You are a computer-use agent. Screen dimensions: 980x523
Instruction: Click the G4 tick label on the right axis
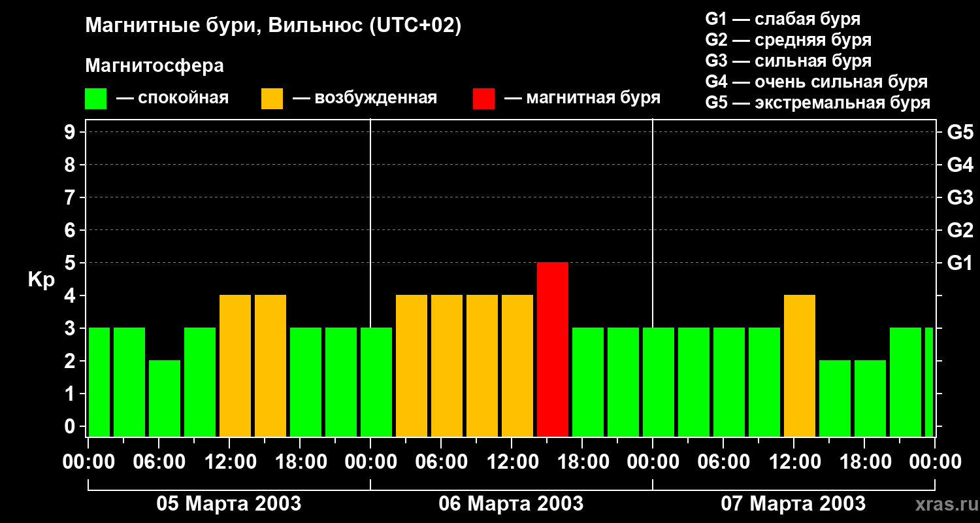(960, 165)
